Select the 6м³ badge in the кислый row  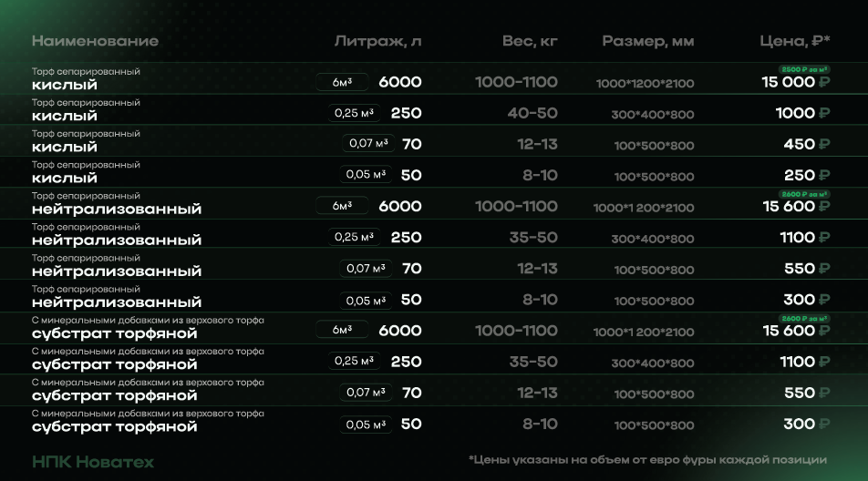(342, 82)
